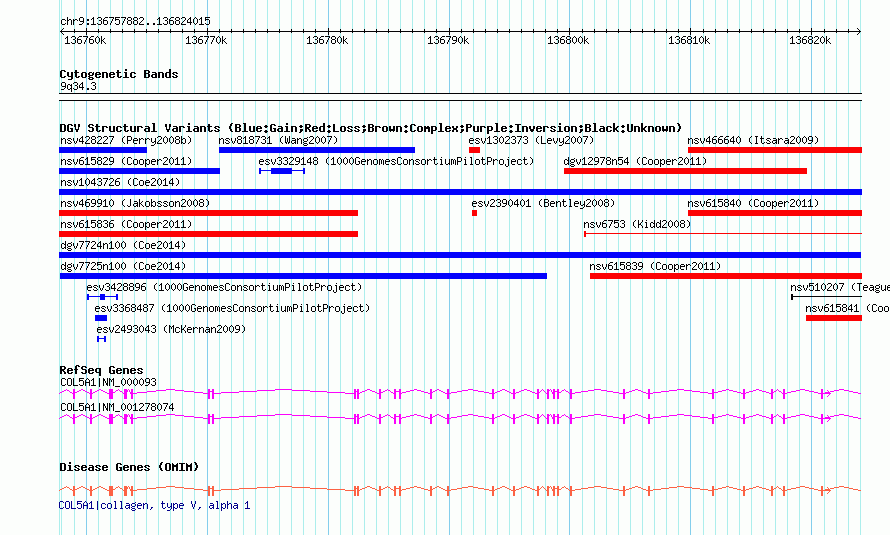Click the nsv469910 (Jakobsson2008) label
This screenshot has height=535, width=890.
pos(135,203)
